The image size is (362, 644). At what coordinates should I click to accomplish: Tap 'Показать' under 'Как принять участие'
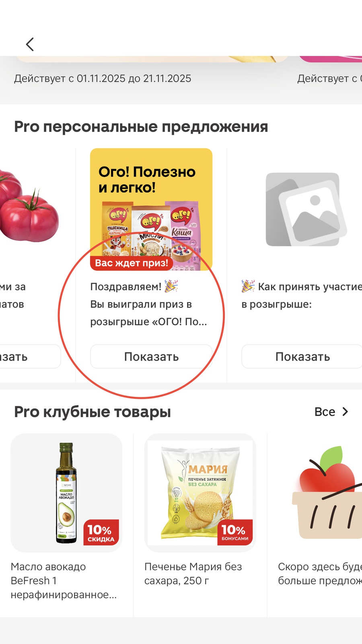302,357
